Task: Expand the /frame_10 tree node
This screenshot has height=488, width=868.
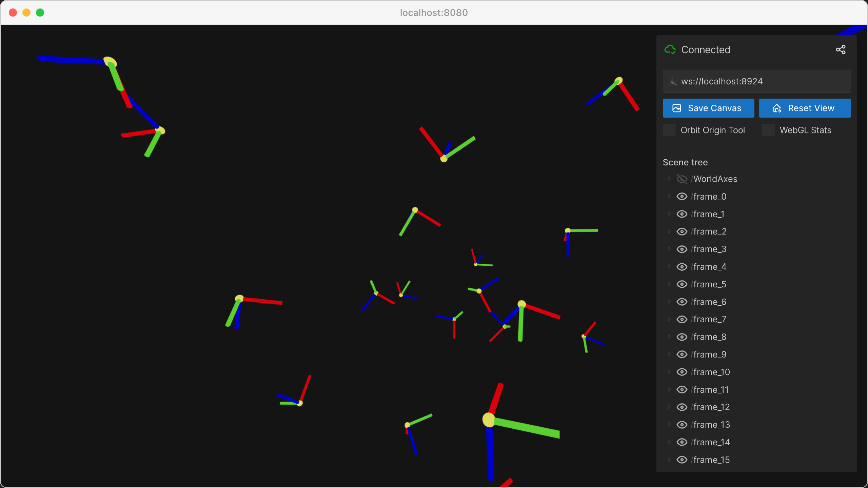Action: (x=669, y=372)
